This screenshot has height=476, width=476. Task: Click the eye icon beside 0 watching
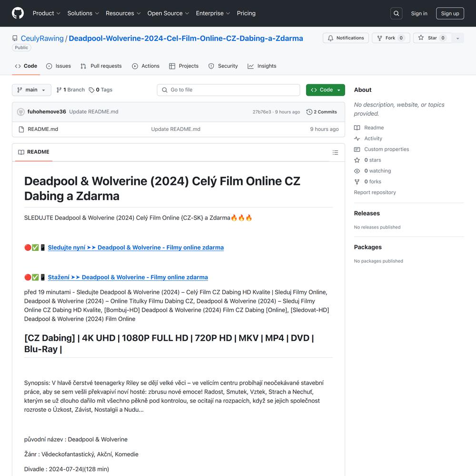[357, 171]
